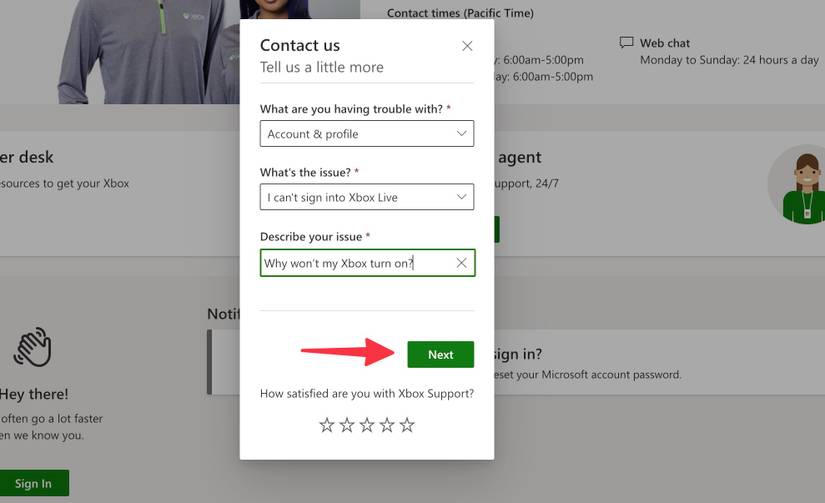Image resolution: width=825 pixels, height=503 pixels.
Task: Close the Contact us dialog
Action: click(x=467, y=46)
